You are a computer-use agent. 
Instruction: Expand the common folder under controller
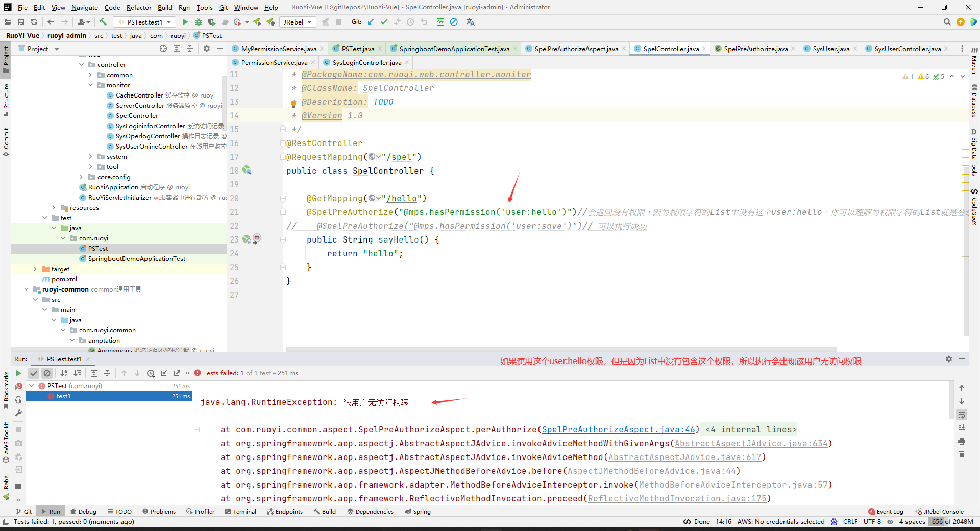click(x=91, y=75)
